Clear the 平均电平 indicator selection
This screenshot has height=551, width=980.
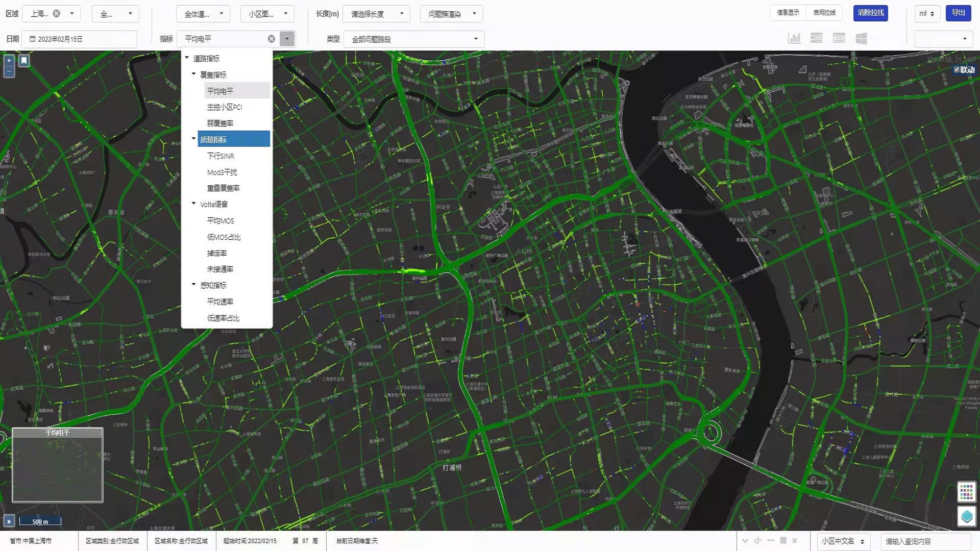(272, 39)
